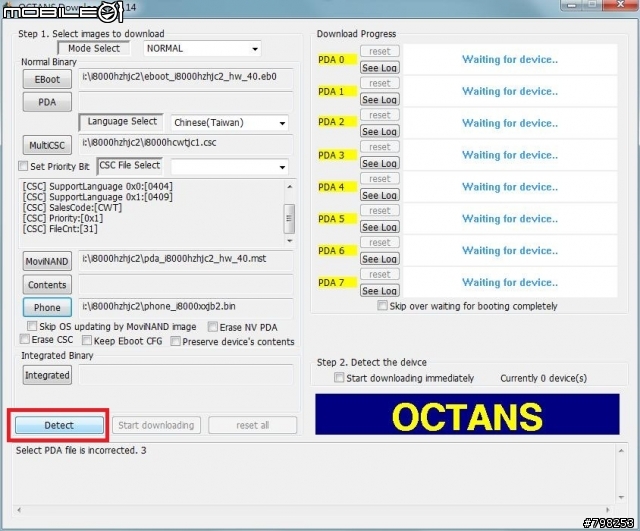The height and width of the screenshot is (531, 640).
Task: Click the reset all button
Action: (x=253, y=425)
